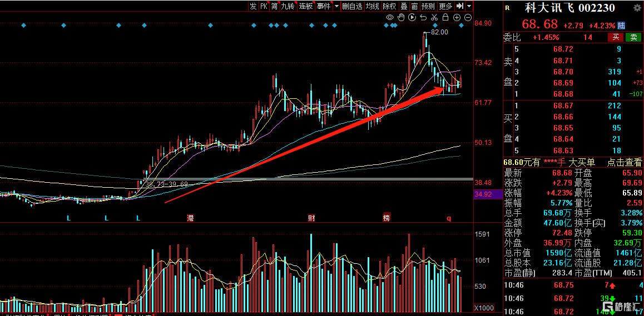Open the 除权 ex-rights option
The image size is (644, 316).
(x=389, y=6)
